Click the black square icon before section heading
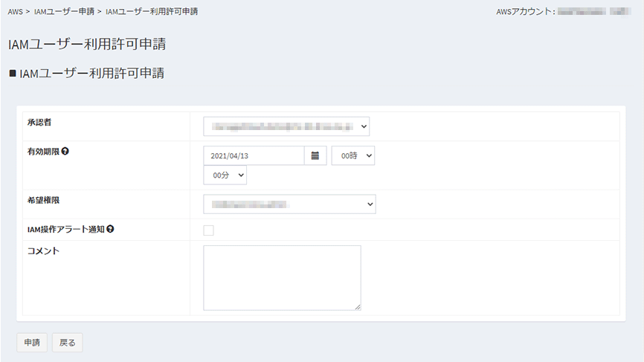644x362 pixels. [12, 74]
